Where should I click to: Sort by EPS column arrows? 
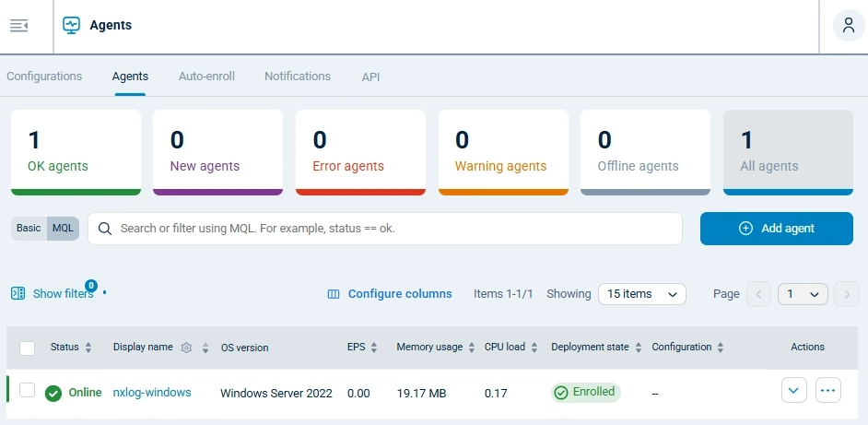pos(374,348)
